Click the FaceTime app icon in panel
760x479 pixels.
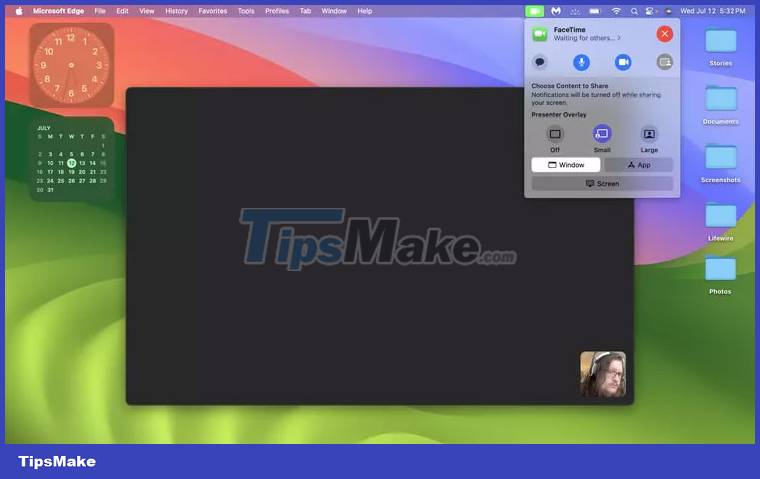[x=540, y=34]
